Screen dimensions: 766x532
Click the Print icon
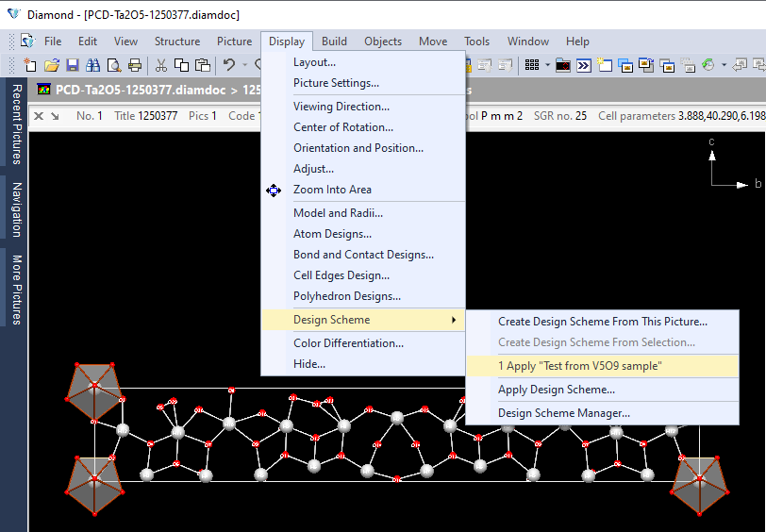pos(135,65)
